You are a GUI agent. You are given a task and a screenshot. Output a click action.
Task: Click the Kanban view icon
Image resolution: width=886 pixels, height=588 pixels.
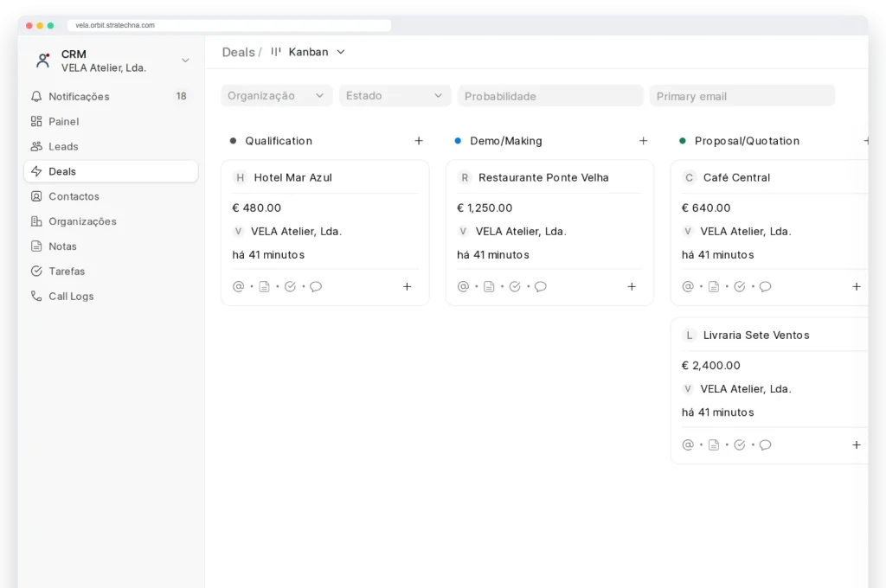[x=276, y=52]
